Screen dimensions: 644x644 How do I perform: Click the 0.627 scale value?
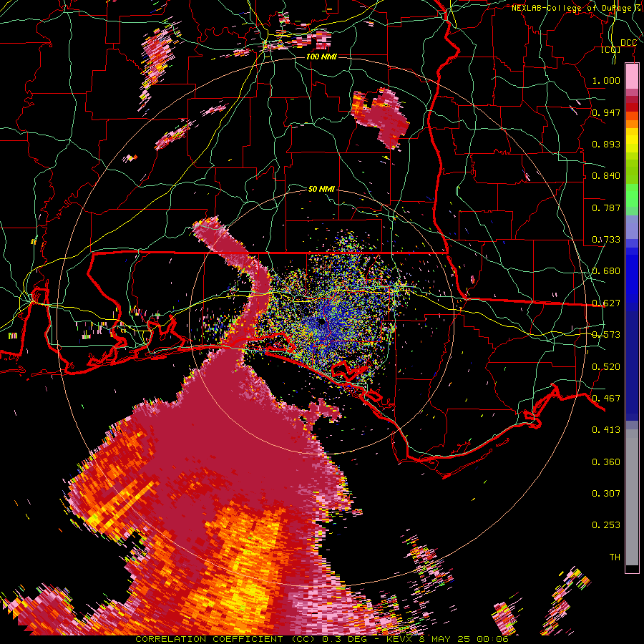pyautogui.click(x=606, y=303)
